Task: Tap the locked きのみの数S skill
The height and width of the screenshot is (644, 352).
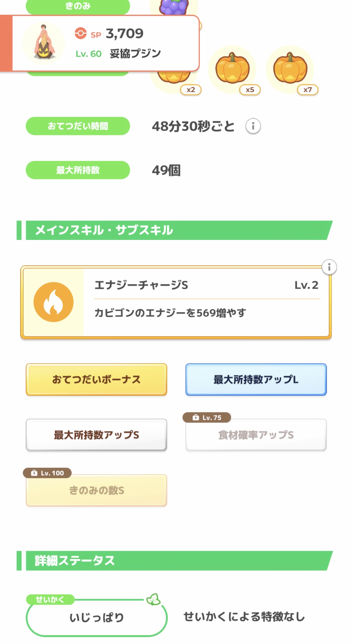Action: click(x=96, y=491)
